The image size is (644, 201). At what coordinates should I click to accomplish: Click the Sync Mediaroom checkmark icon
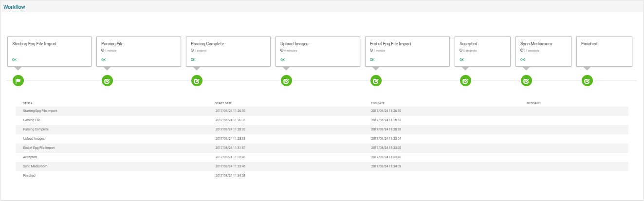coord(526,81)
